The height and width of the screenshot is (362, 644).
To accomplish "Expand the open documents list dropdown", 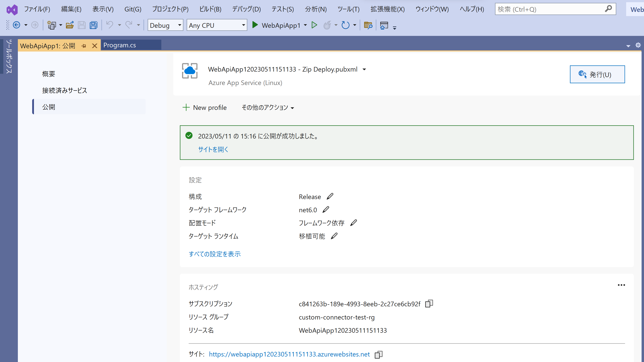I will (x=628, y=46).
